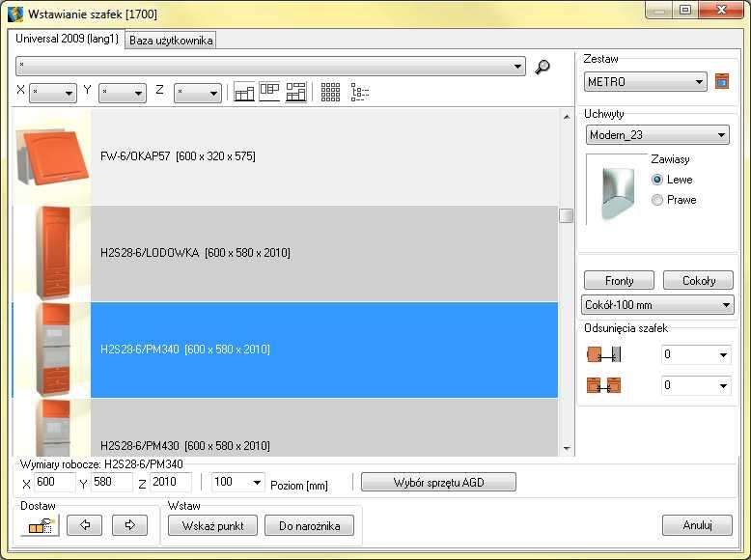Click the magnifier search icon
Viewport: 751px width, 560px height.
click(x=542, y=67)
